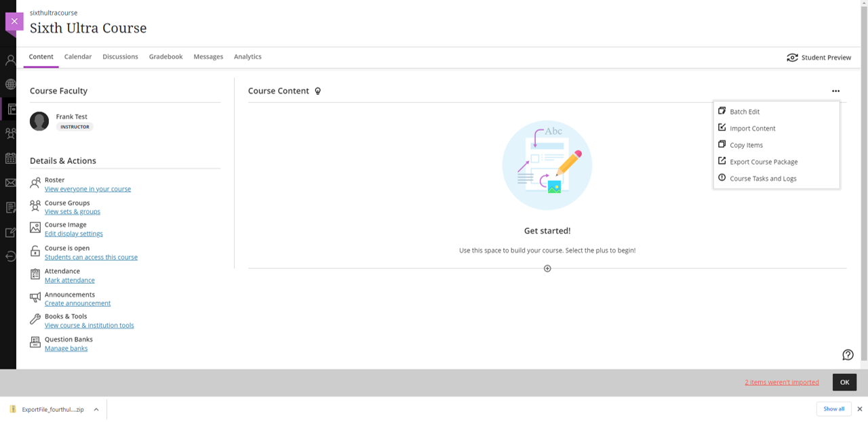Screen dimensions: 868x422
Task: Click OK in the notification bar
Action: tap(844, 382)
